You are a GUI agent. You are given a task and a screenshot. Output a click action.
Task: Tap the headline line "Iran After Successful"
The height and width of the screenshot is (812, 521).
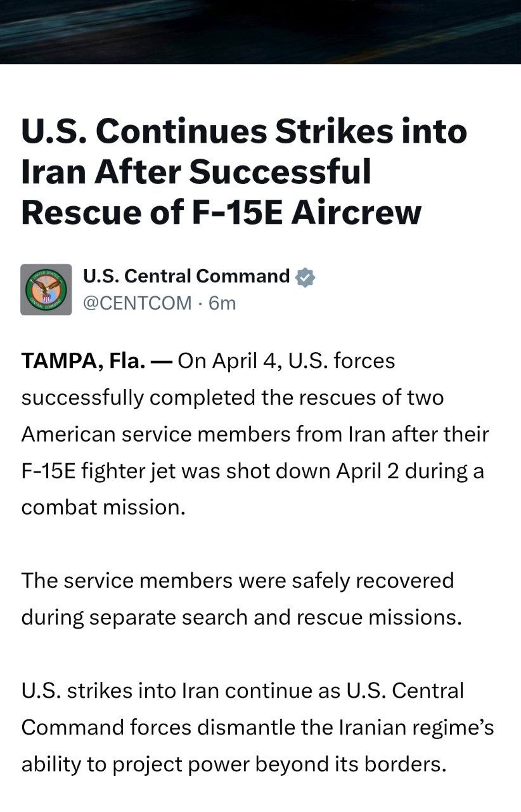pos(196,172)
